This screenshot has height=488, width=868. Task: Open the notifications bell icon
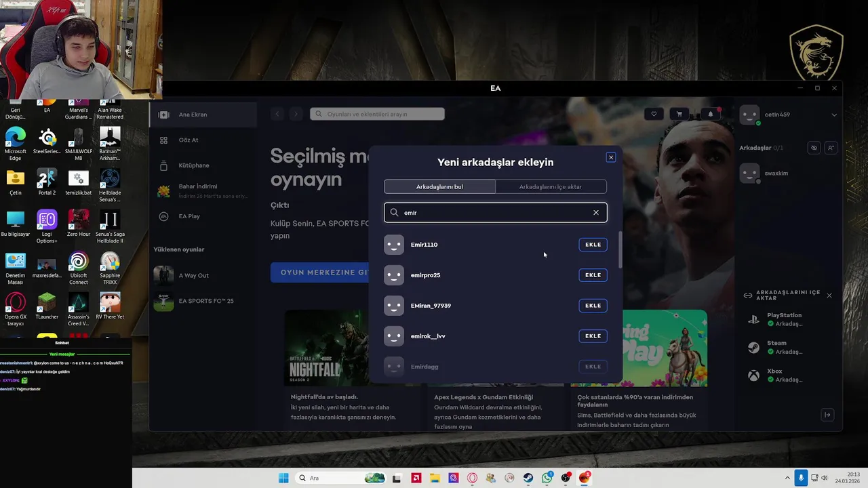click(711, 114)
